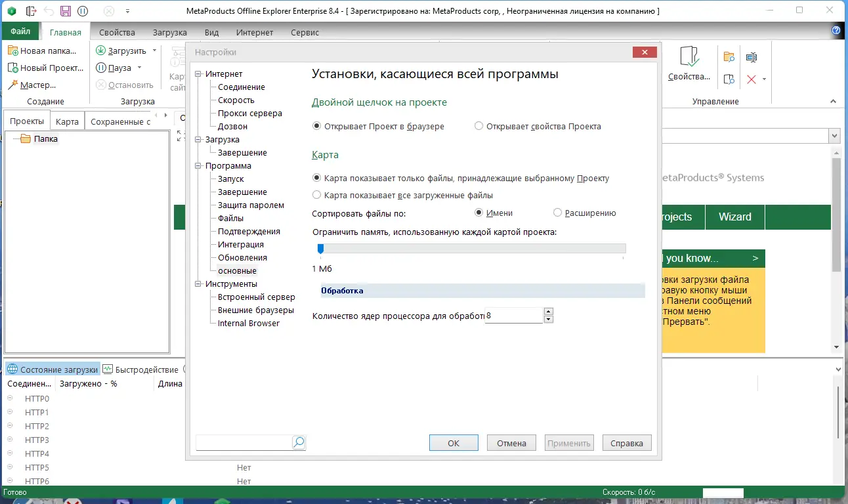The image size is (848, 504).
Task: Click the project search icon in Управление
Action: [x=729, y=79]
